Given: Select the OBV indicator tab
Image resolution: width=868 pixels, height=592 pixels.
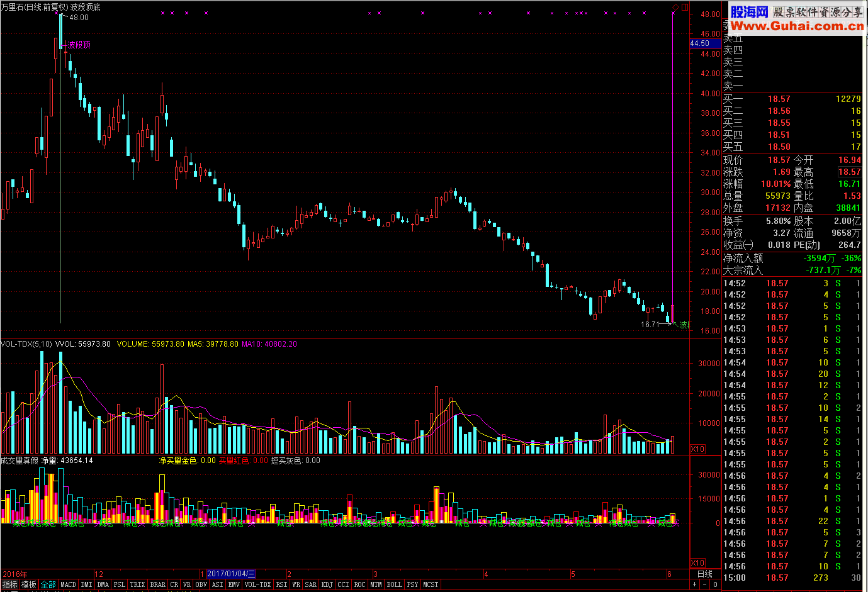Looking at the screenshot, I should coord(201,584).
